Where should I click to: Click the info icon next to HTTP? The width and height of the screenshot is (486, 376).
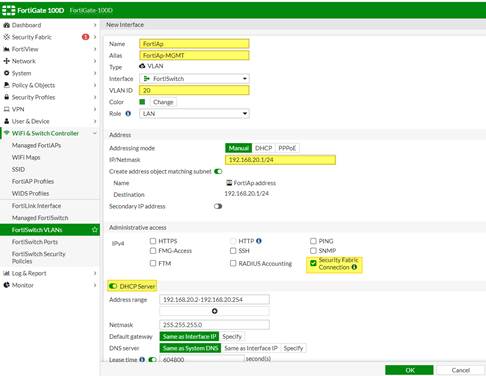click(x=259, y=241)
